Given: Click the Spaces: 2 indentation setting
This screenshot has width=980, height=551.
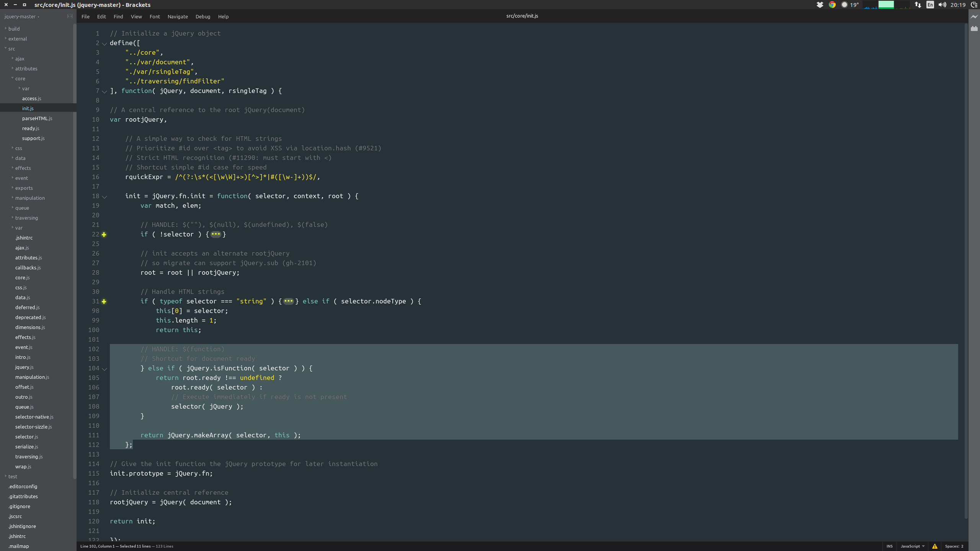Looking at the screenshot, I should coord(954,546).
